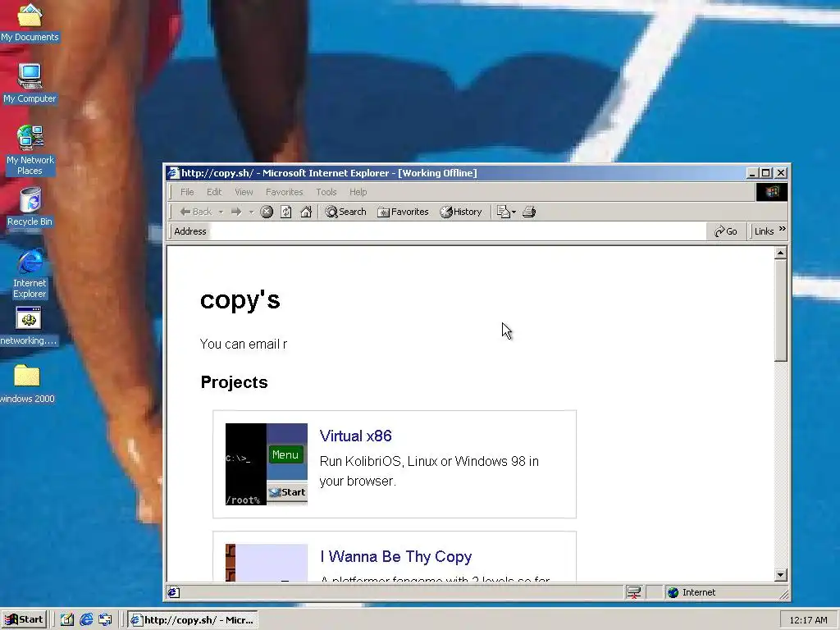The width and height of the screenshot is (840, 630).
Task: Open the Back history dropdown arrow
Action: click(221, 212)
